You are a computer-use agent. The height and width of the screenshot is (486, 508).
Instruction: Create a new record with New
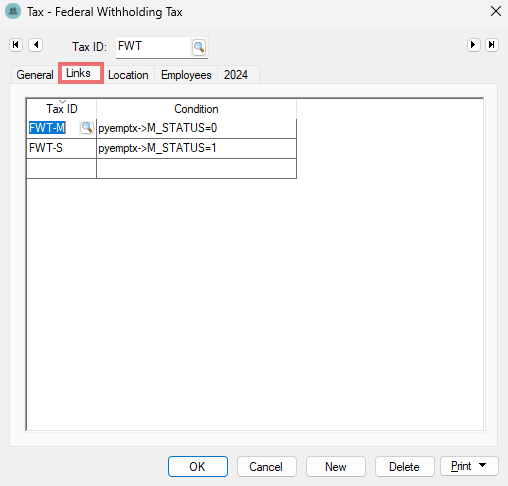[x=336, y=466]
